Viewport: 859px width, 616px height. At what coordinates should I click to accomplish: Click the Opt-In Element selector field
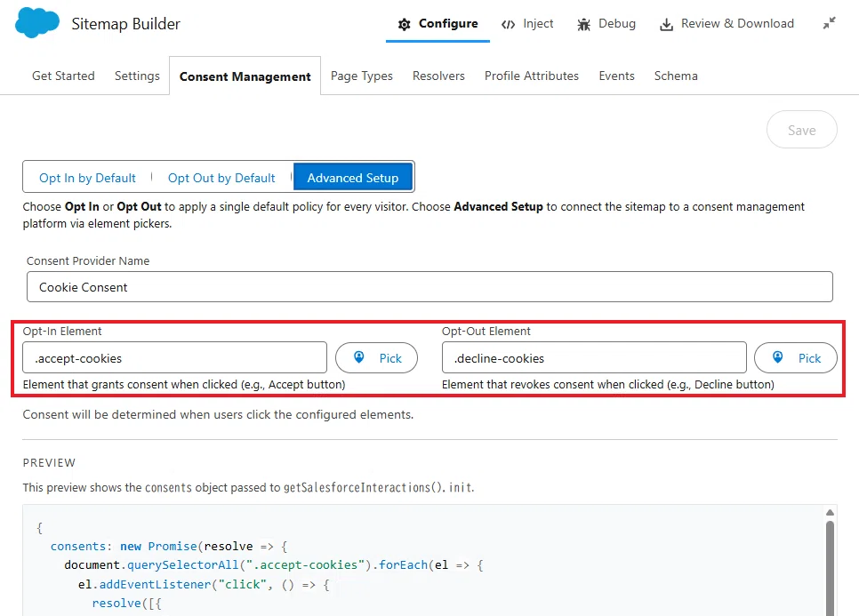pyautogui.click(x=175, y=357)
